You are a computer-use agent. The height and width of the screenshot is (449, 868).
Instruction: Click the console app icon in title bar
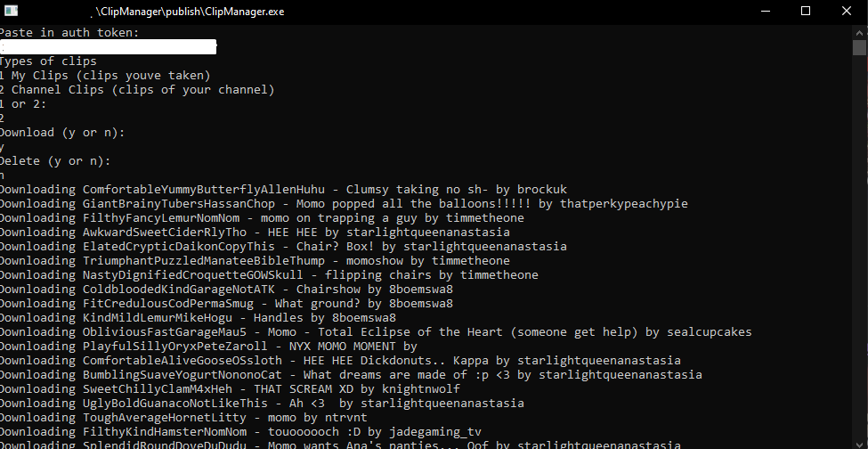(x=11, y=11)
